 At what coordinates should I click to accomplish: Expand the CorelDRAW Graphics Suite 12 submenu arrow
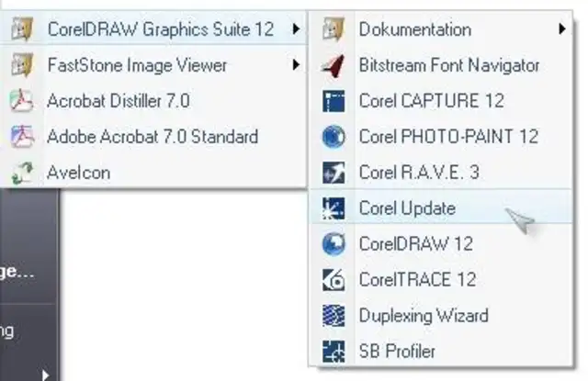click(x=295, y=29)
